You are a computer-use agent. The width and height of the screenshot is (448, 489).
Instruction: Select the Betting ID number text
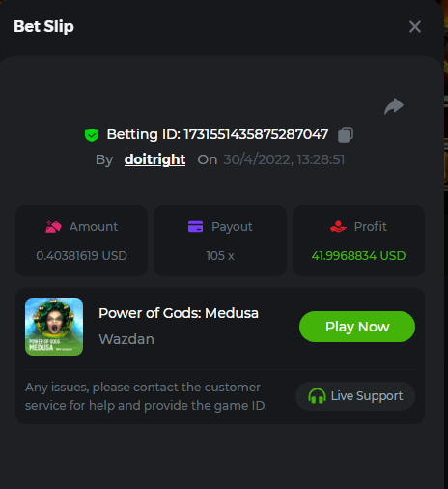click(256, 134)
